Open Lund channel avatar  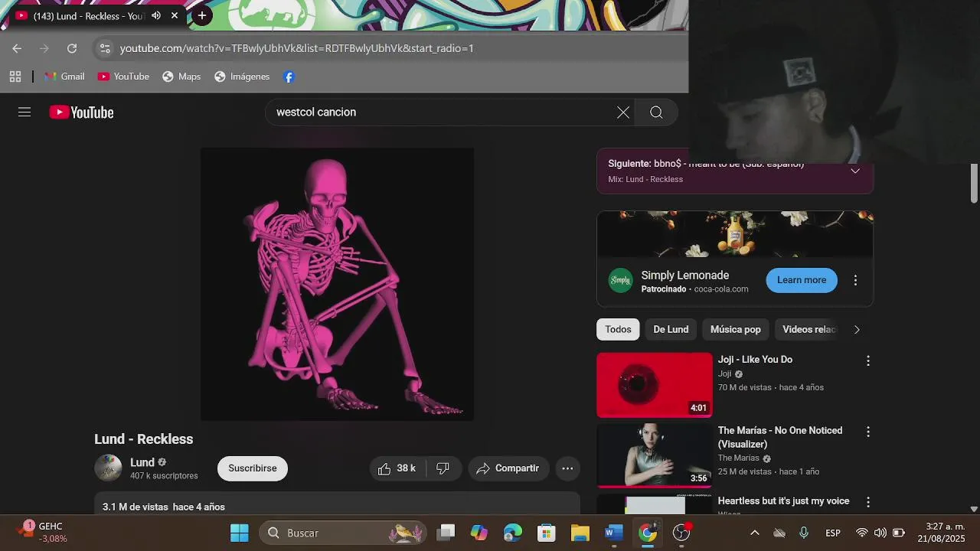pyautogui.click(x=108, y=468)
